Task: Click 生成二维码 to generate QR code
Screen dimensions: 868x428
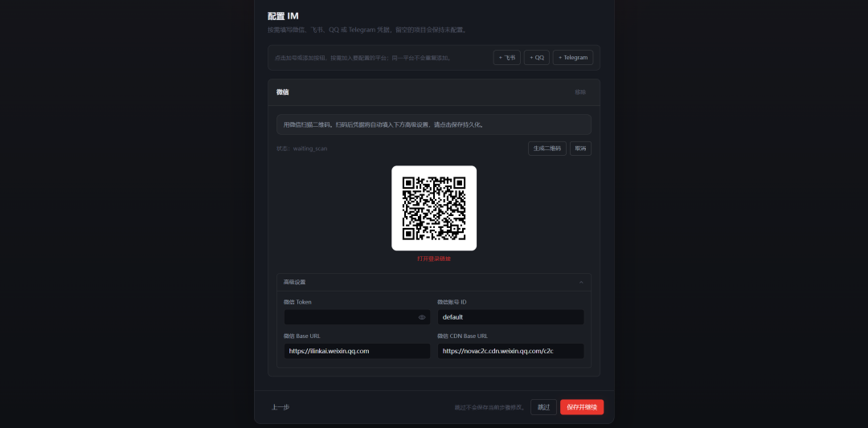Action: click(547, 149)
